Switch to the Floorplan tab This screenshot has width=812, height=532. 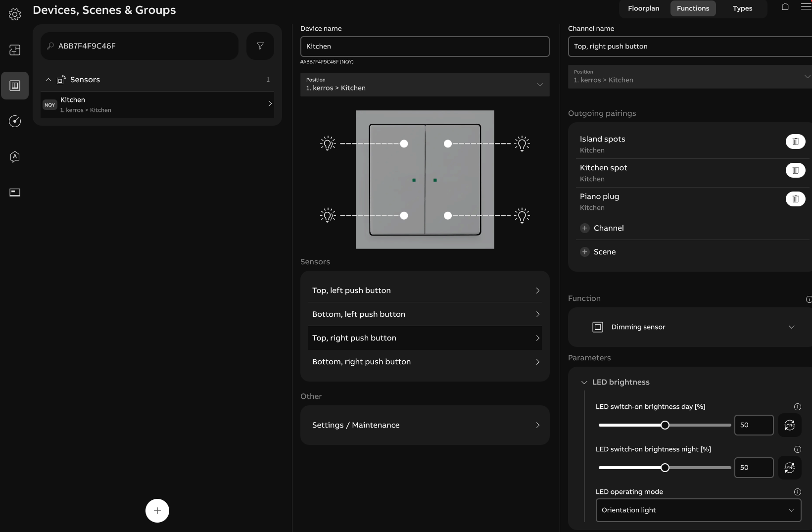pos(643,8)
